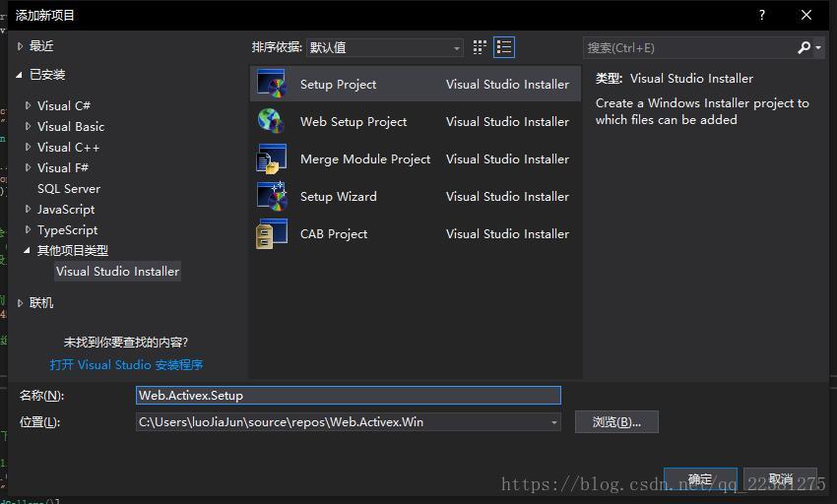
Task: Expand the Visual F# node arrow
Action: tap(28, 167)
